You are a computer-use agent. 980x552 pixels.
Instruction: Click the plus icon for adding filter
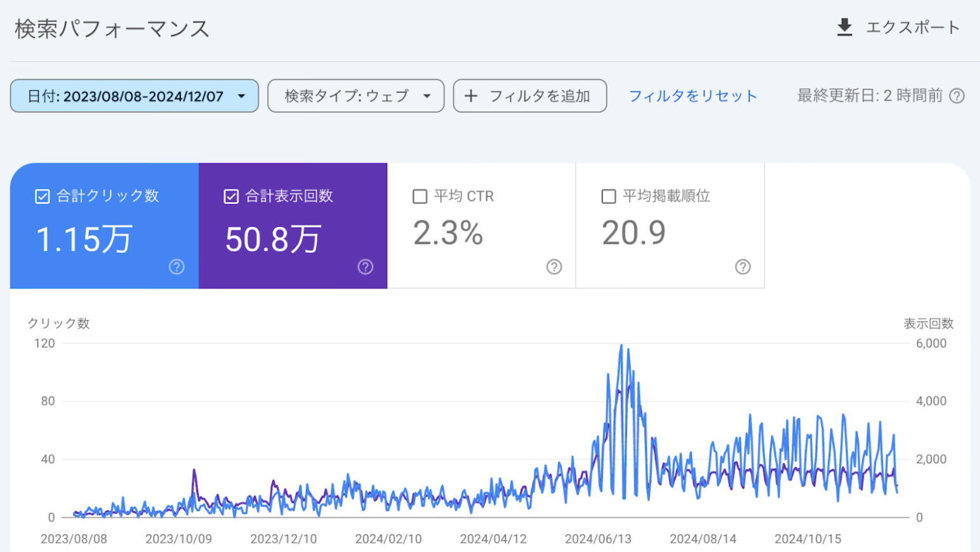point(471,96)
